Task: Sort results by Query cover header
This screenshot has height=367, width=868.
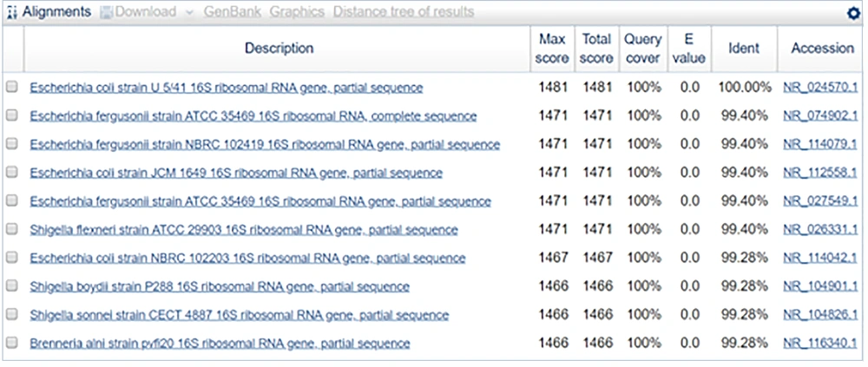Action: pos(643,49)
